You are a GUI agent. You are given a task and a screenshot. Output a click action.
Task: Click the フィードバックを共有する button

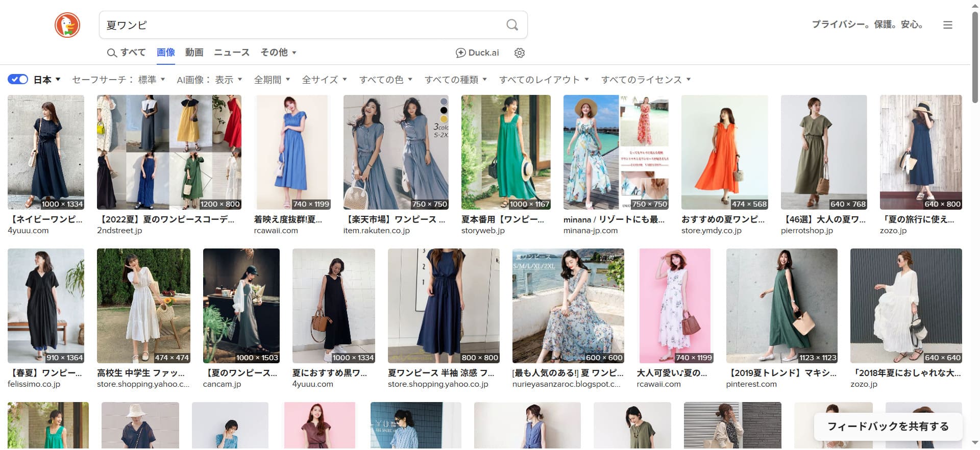(x=888, y=427)
